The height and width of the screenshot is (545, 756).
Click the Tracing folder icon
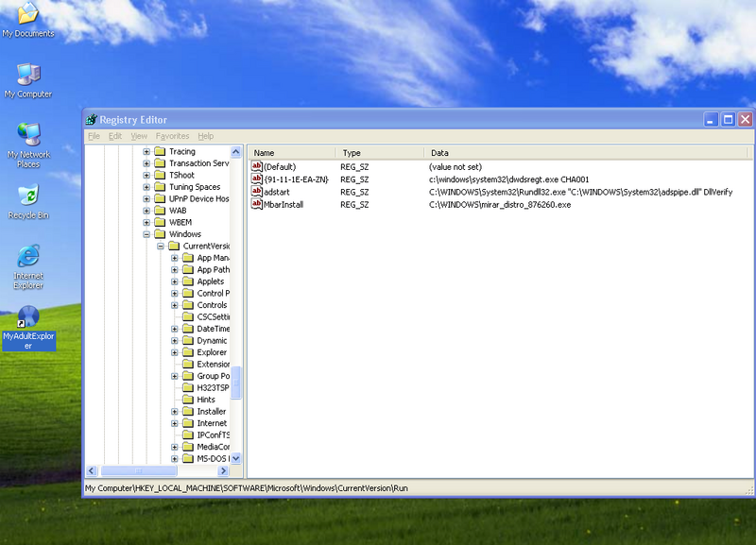tap(160, 151)
